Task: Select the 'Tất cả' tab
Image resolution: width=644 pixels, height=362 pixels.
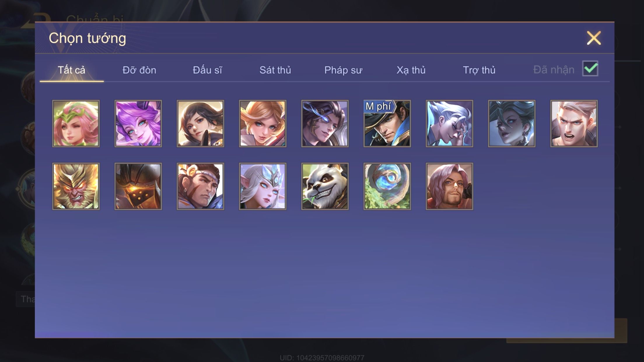Action: (71, 70)
